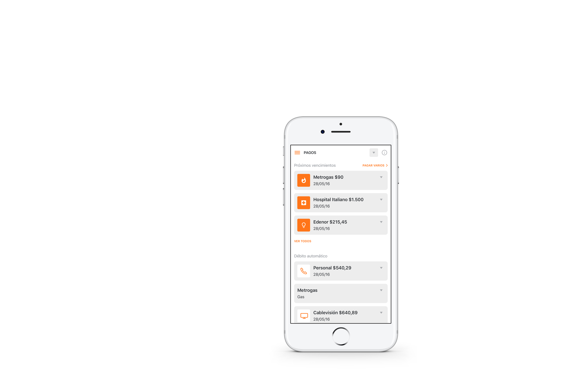The height and width of the screenshot is (392, 583).
Task: Click the info circle icon
Action: tap(384, 152)
